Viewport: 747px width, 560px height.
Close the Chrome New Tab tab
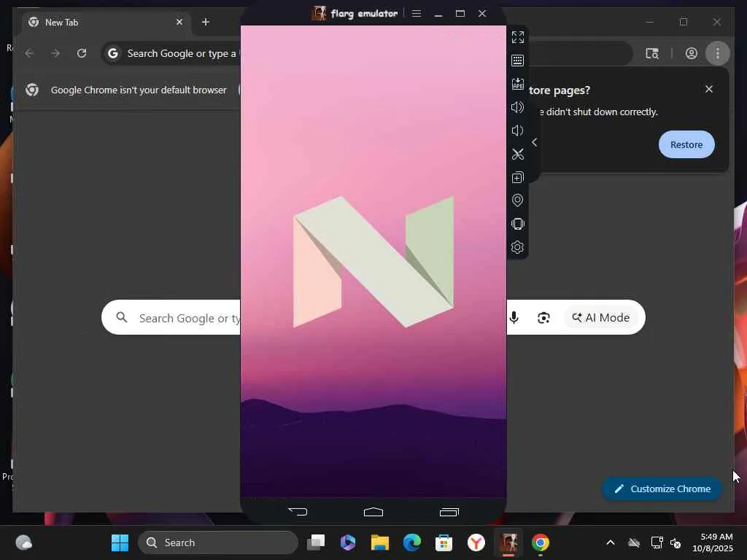(179, 22)
